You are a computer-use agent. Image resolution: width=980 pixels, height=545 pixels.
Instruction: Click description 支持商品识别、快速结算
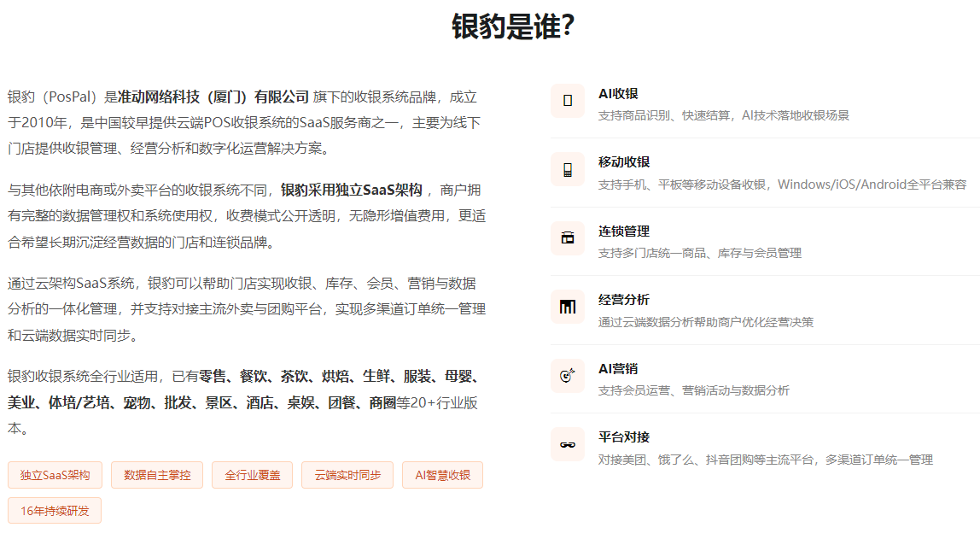tap(724, 115)
